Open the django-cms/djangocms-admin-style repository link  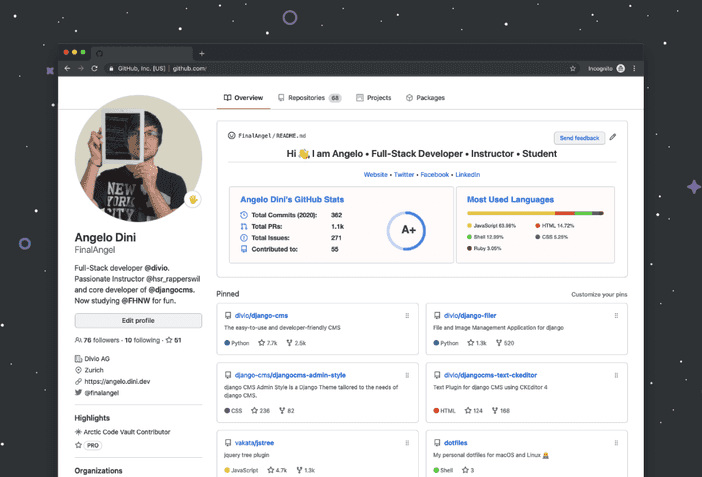point(290,375)
